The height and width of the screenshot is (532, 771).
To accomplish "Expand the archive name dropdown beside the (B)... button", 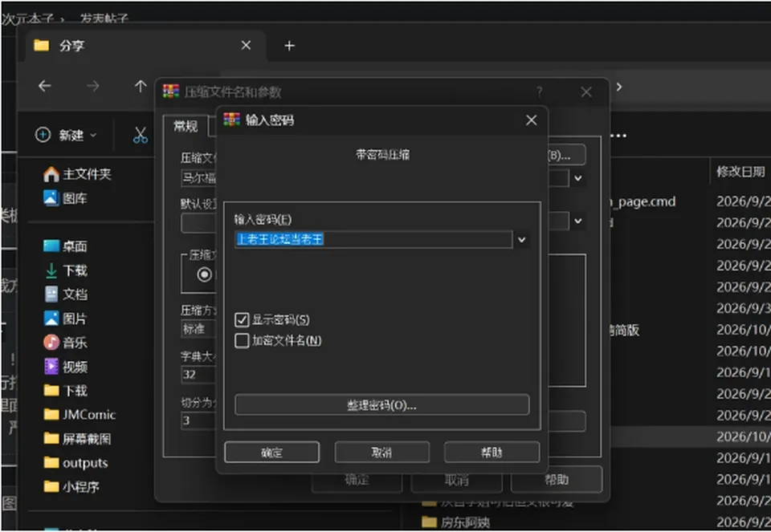I will coord(578,178).
